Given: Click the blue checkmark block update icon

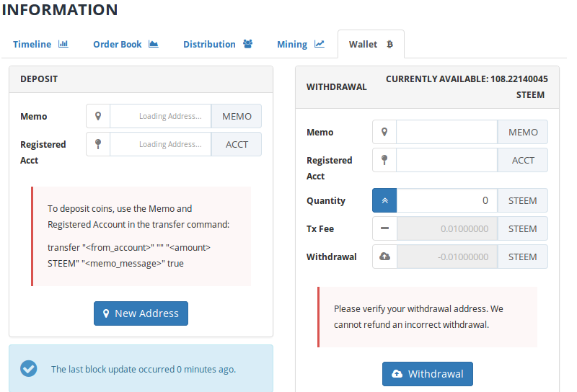Looking at the screenshot, I should (x=29, y=368).
